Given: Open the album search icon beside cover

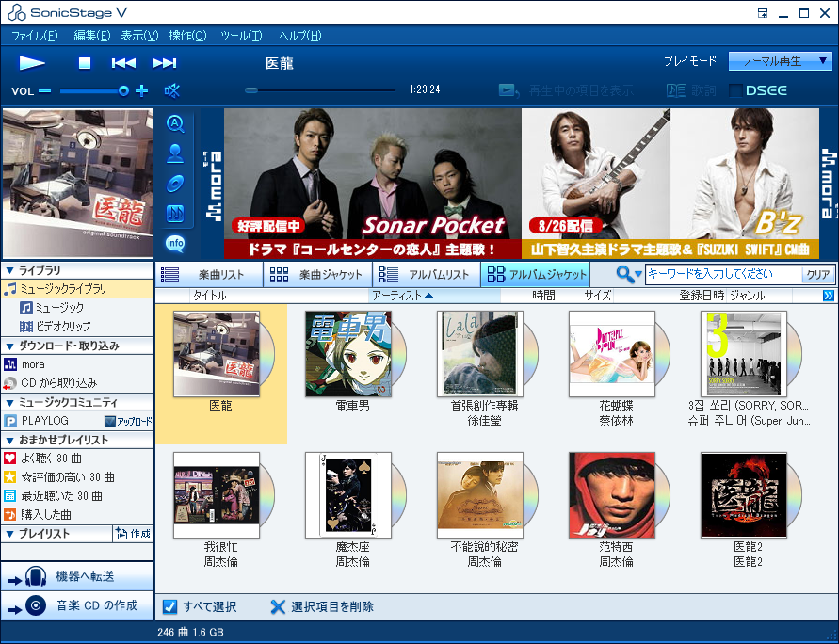Looking at the screenshot, I should pos(175,124).
